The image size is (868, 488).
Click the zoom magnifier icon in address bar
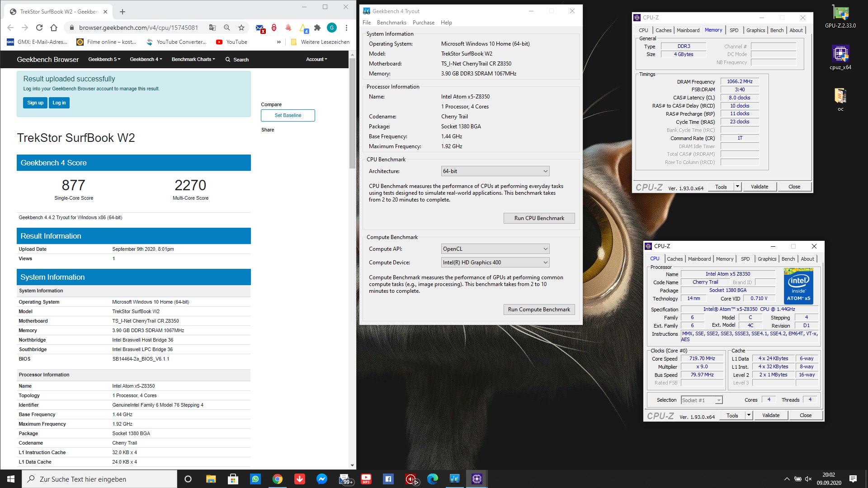coord(227,28)
